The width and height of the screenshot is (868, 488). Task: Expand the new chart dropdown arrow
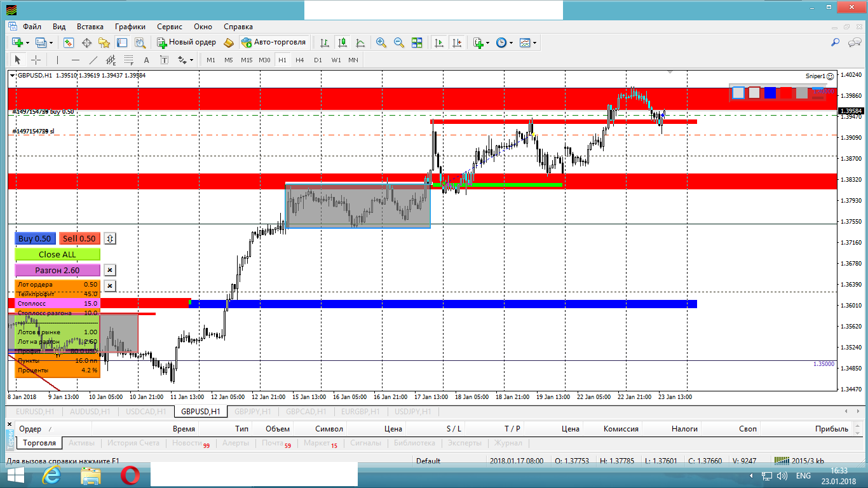click(27, 43)
